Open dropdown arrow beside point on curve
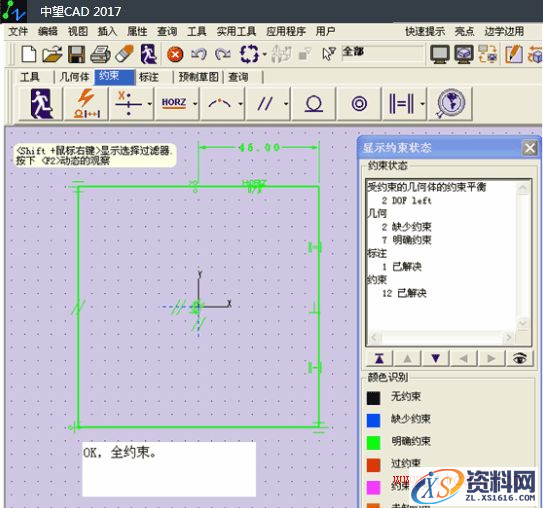 tap(240, 104)
